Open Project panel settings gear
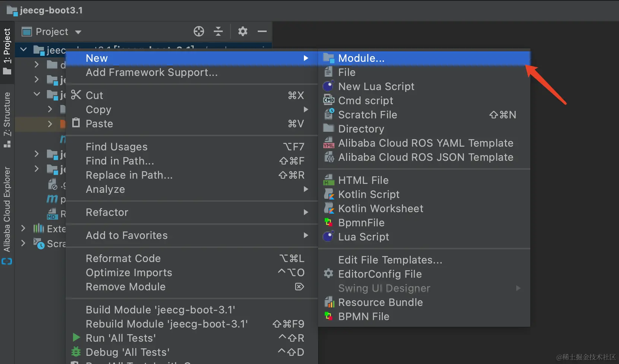619x364 pixels. point(243,32)
